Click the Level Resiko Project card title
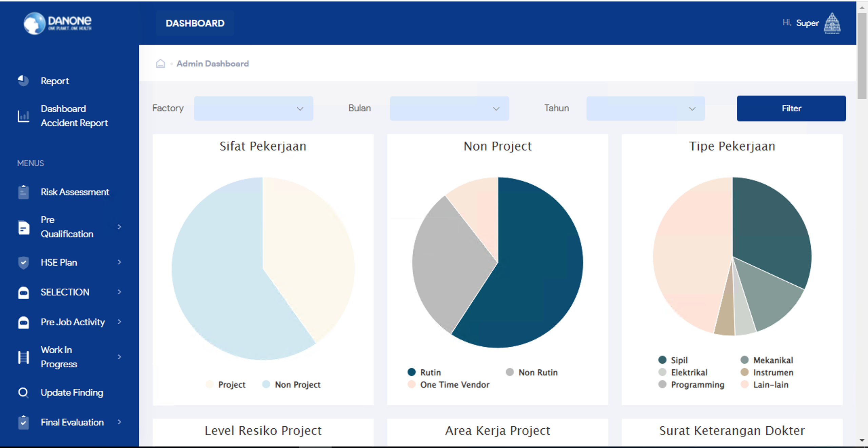Image resolution: width=868 pixels, height=448 pixels. pos(263,430)
